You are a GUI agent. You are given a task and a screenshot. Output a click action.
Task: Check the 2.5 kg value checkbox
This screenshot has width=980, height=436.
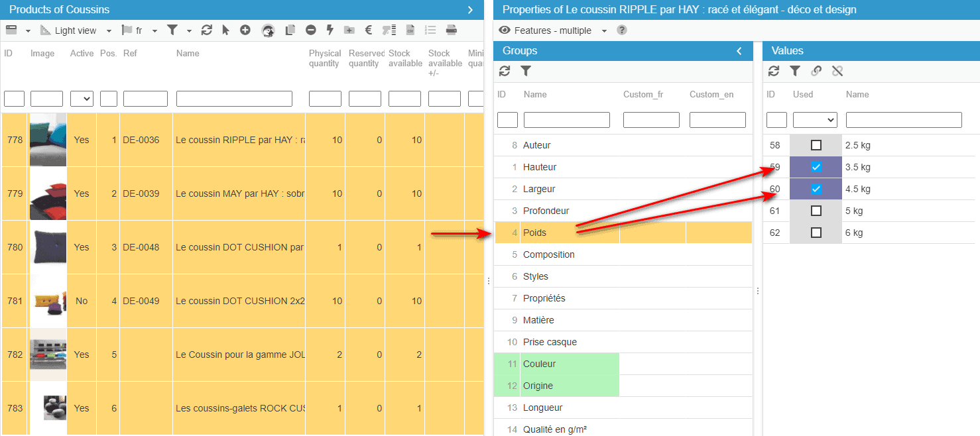click(816, 145)
